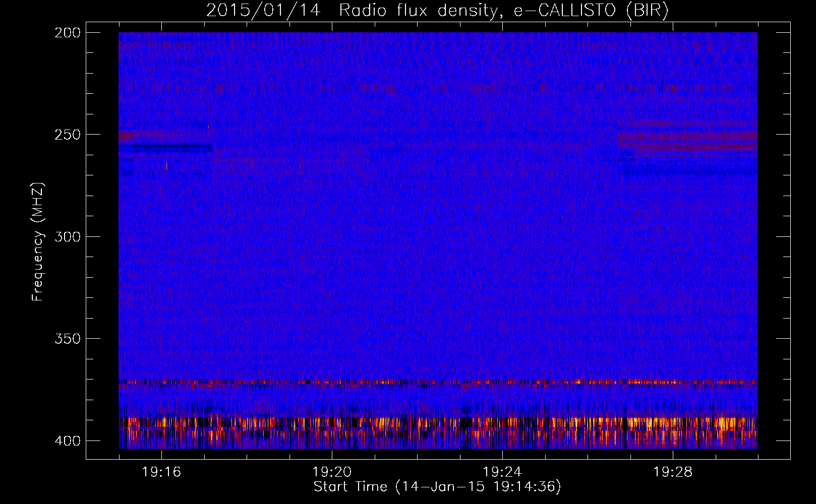The height and width of the screenshot is (504, 816).
Task: Click the "19:28" time tick label
Action: 673,472
